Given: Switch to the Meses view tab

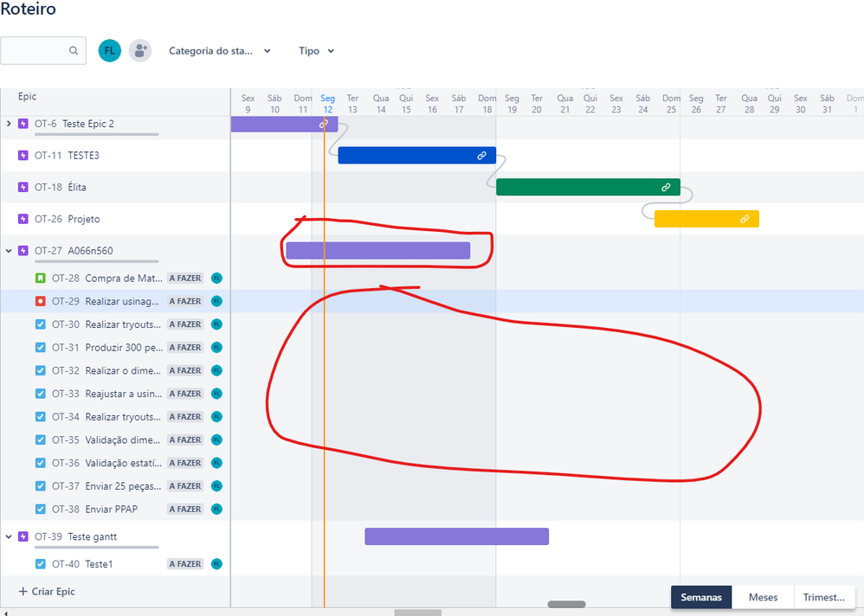Looking at the screenshot, I should (x=763, y=597).
